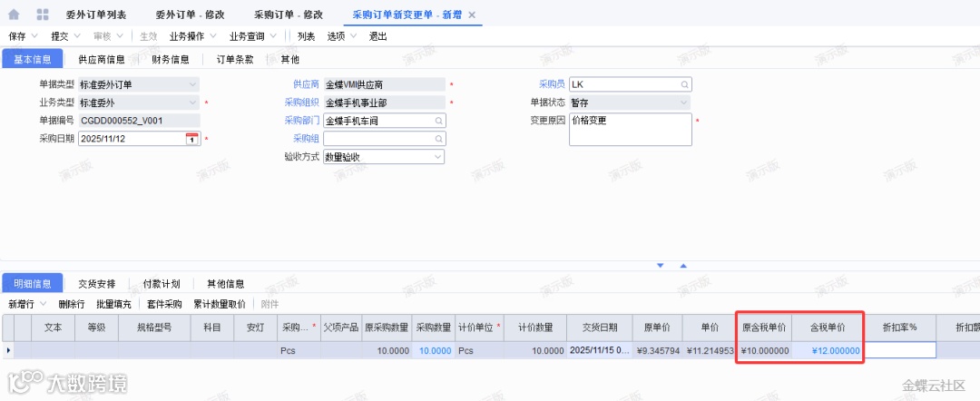Click 计价单位 cell Pcs
This screenshot has width=980, height=401.
click(x=480, y=351)
